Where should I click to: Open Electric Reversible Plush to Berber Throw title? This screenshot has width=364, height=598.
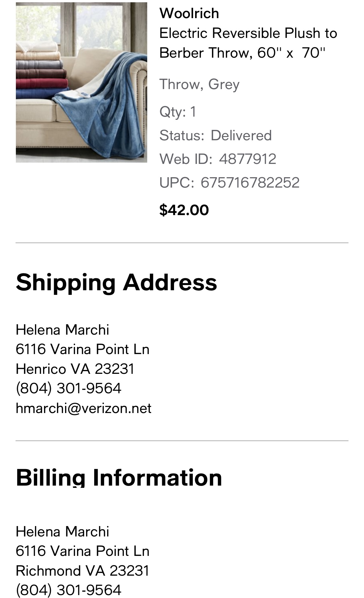click(248, 43)
